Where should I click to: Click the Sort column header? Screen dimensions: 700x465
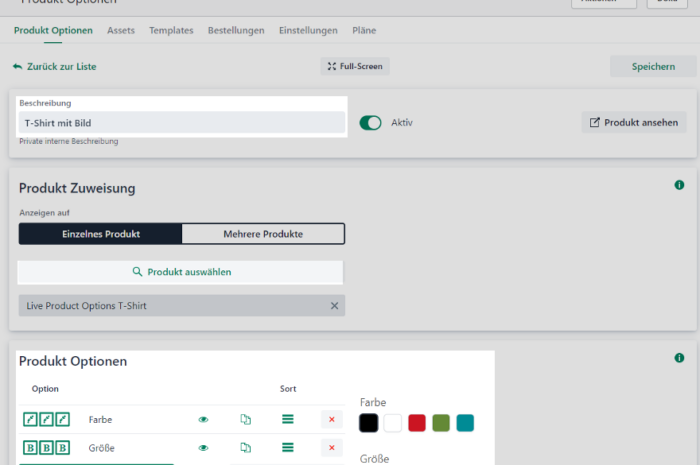288,389
